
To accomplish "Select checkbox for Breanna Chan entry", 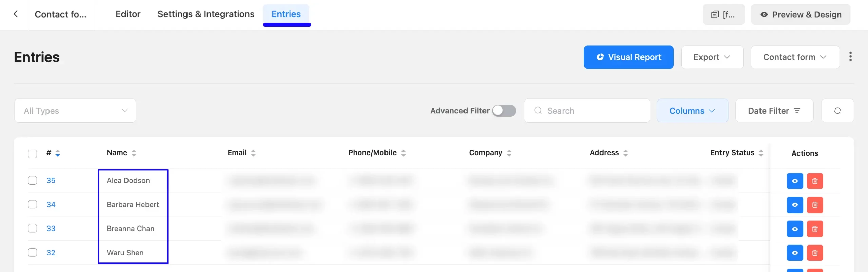I will pyautogui.click(x=33, y=228).
